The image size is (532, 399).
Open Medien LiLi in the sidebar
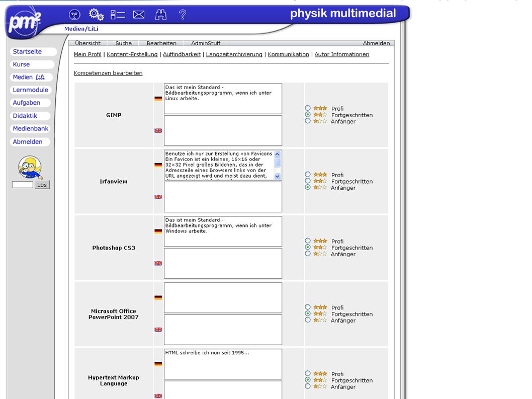(x=32, y=77)
